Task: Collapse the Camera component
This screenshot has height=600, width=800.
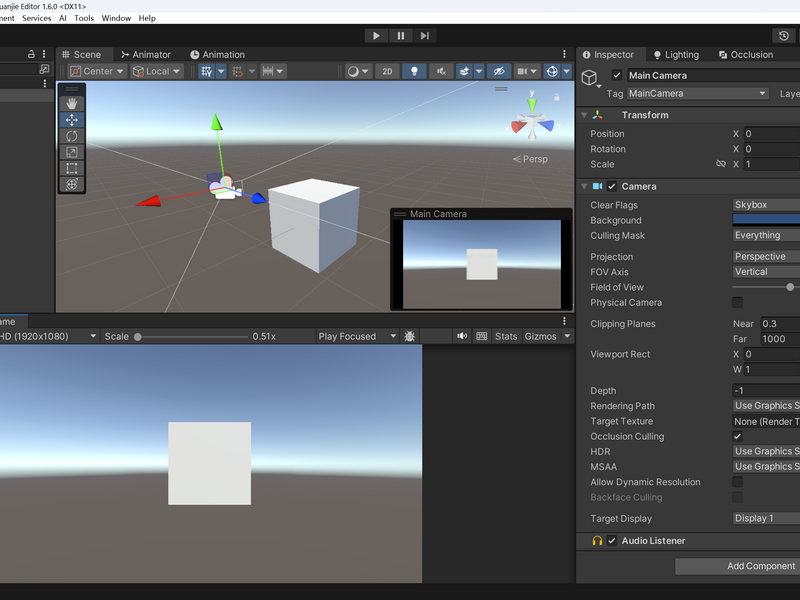Action: click(585, 187)
